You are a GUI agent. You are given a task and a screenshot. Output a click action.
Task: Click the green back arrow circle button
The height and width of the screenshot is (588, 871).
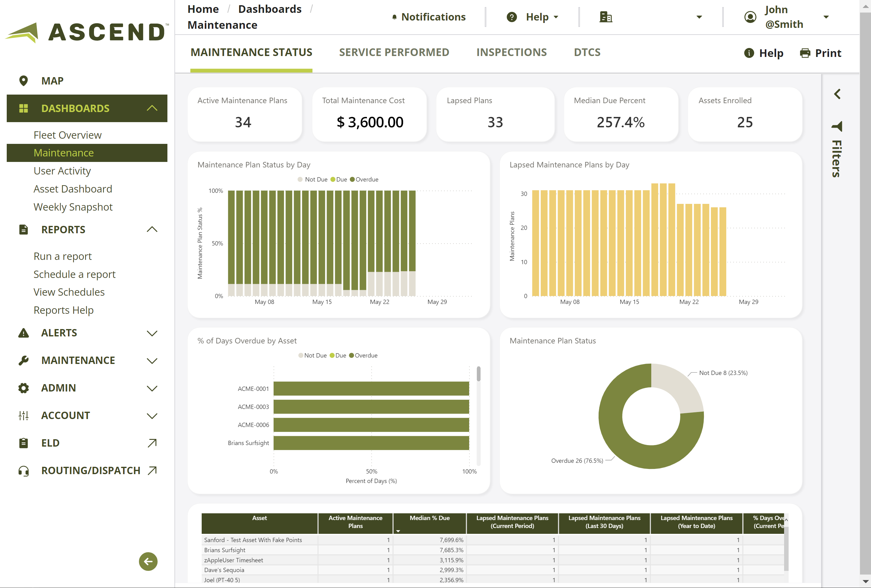148,561
